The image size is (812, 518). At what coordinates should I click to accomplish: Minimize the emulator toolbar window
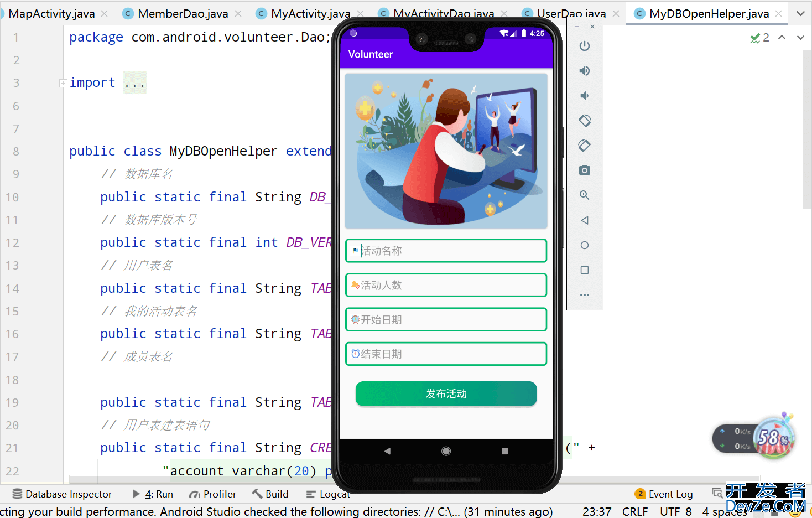pyautogui.click(x=577, y=27)
